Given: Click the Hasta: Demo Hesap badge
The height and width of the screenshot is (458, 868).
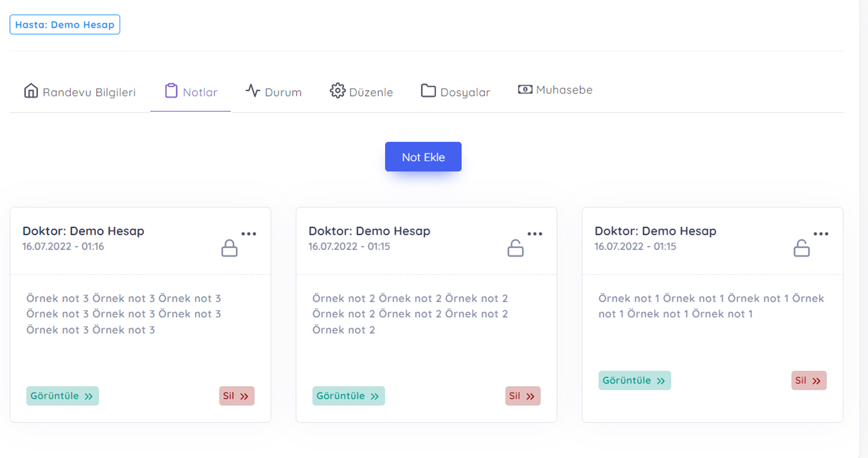Looking at the screenshot, I should point(65,24).
